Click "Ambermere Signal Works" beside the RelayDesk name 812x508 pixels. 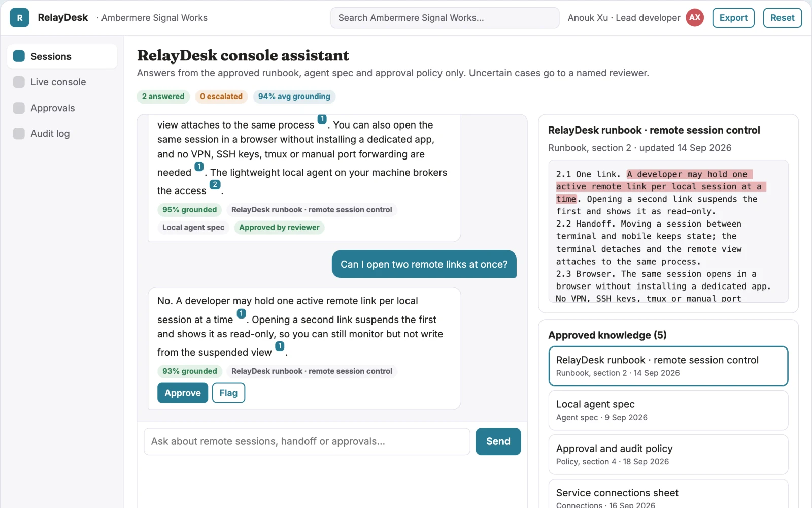[154, 18]
